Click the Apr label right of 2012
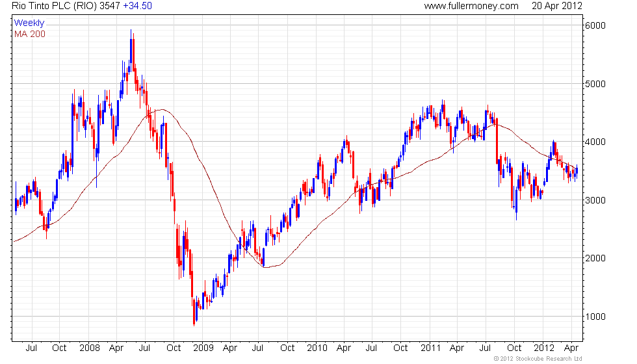The height and width of the screenshot is (364, 637). (571, 348)
